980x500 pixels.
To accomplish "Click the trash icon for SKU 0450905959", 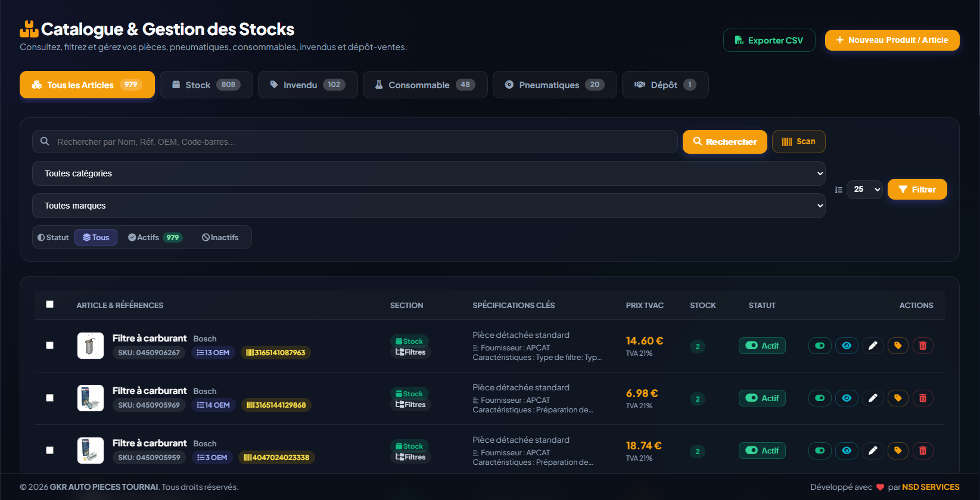I will pos(923,451).
